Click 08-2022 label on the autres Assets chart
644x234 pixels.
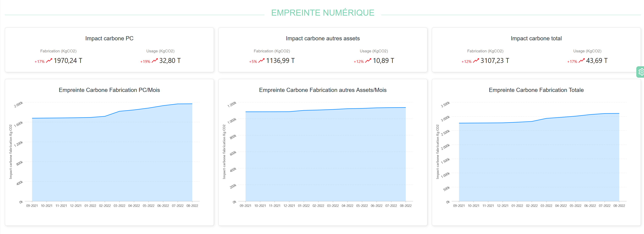tap(406, 206)
